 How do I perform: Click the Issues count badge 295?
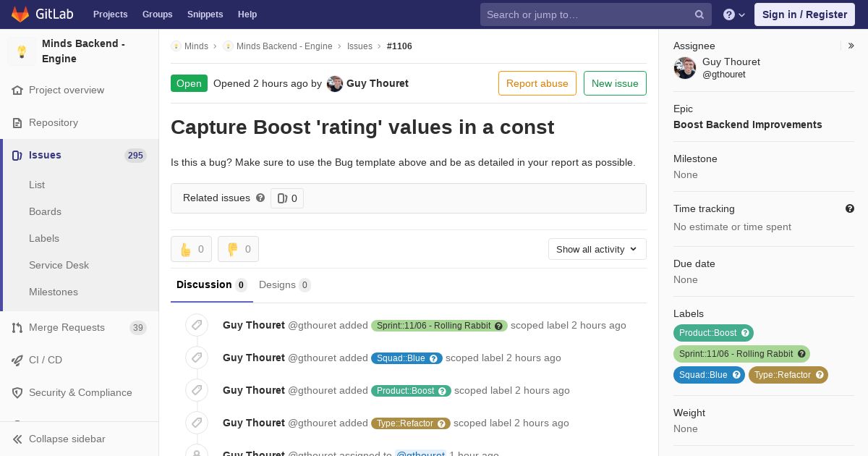point(135,156)
